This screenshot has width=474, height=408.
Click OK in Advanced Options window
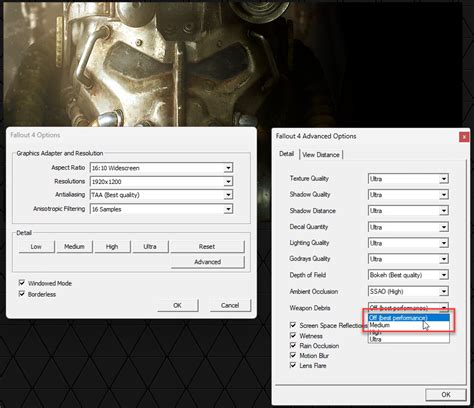(446, 395)
